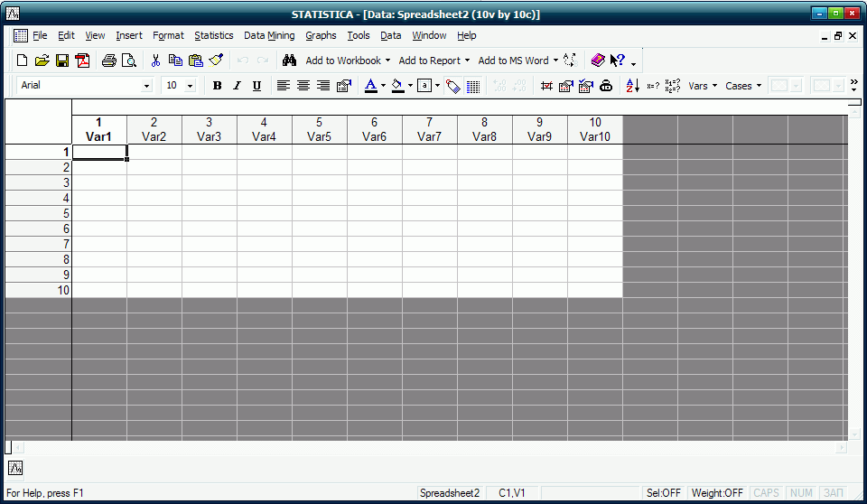Export to PDF using the toolbar icon
867x504 pixels.
[83, 61]
